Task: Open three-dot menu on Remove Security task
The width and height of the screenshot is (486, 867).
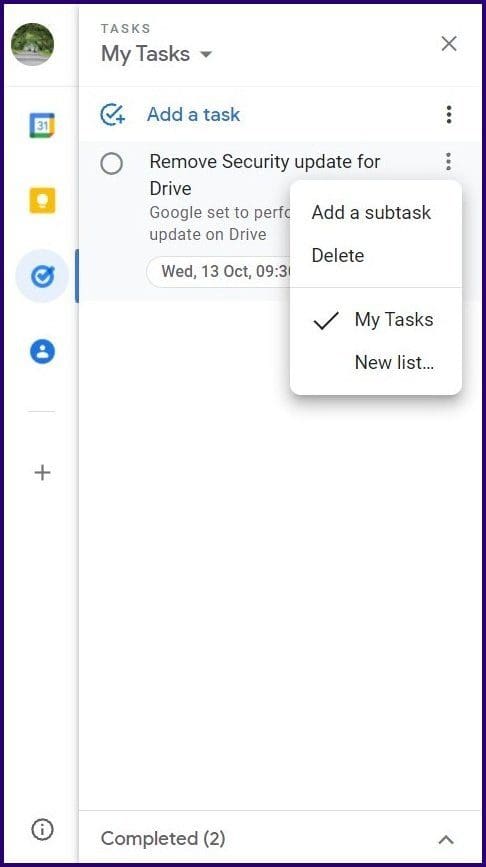Action: coord(448,162)
